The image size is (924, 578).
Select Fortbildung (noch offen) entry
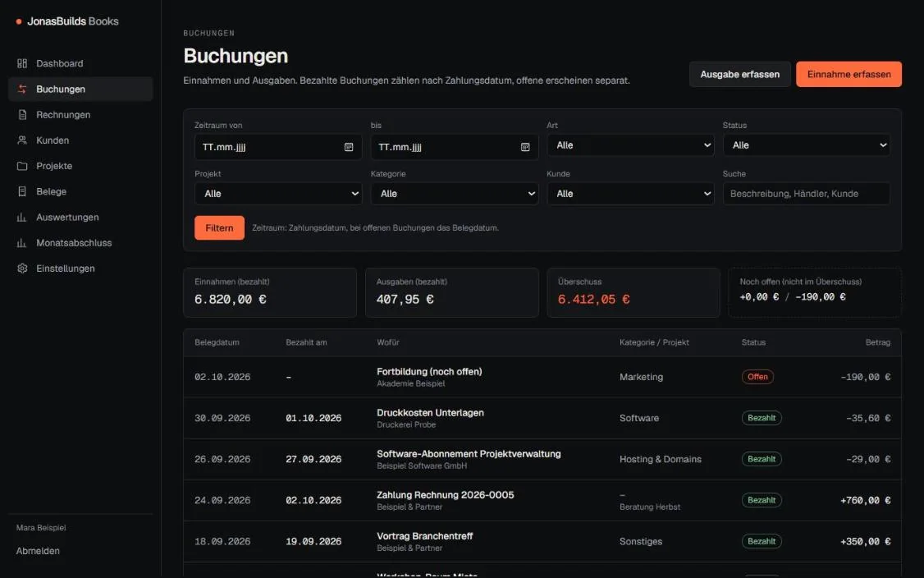[429, 372]
